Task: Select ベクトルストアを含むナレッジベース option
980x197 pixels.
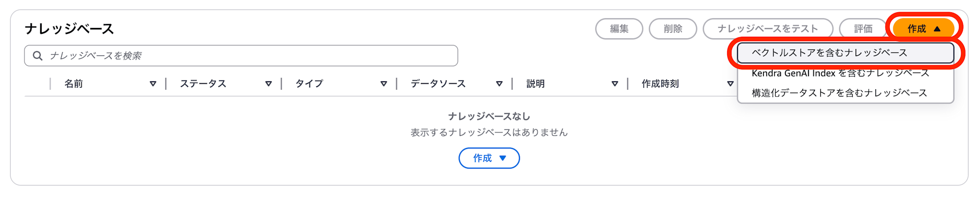Action: tap(846, 53)
